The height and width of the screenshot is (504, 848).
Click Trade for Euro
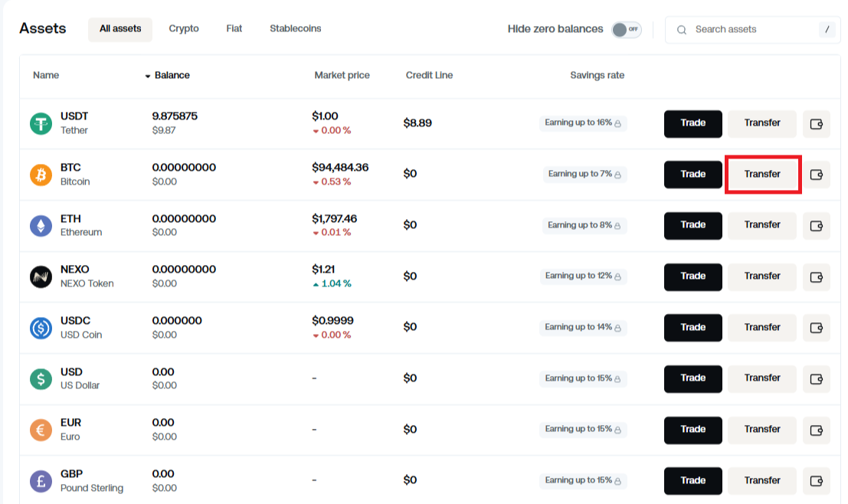(692, 430)
